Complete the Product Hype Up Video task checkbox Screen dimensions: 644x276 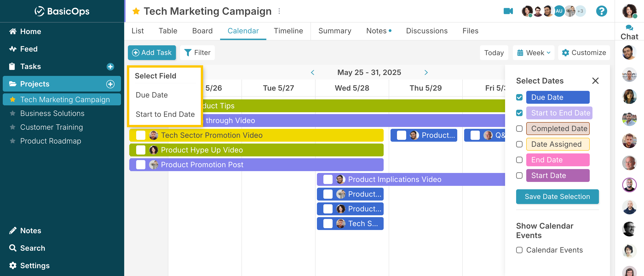pyautogui.click(x=141, y=150)
